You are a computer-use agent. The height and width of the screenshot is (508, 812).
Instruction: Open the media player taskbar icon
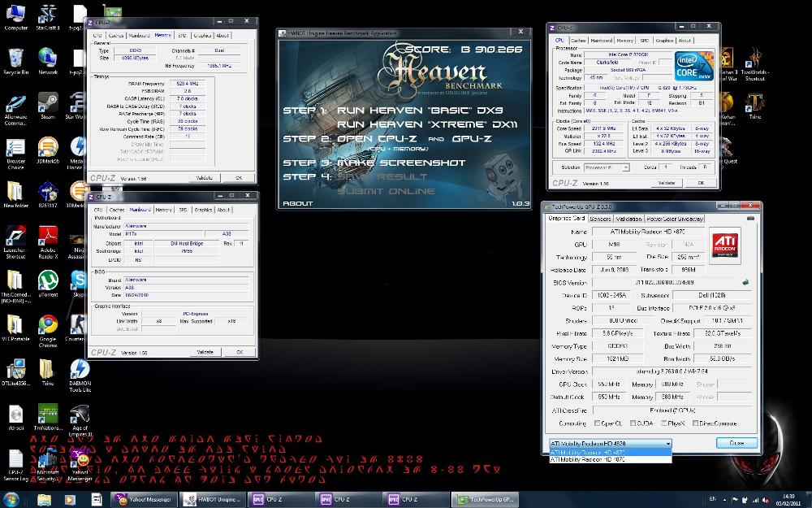coord(69,500)
